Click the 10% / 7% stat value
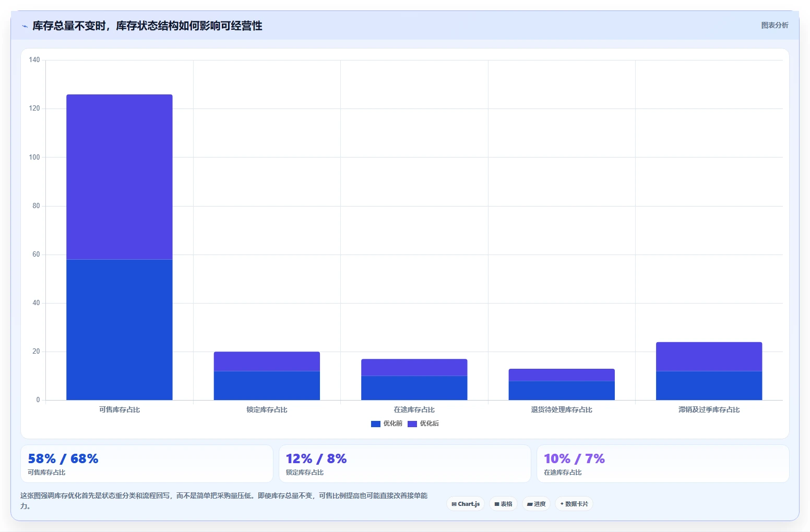Viewport: 810px width, 532px height. 574,459
